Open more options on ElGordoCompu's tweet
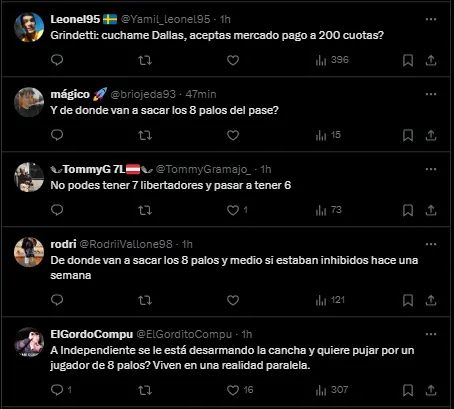Image resolution: width=454 pixels, height=409 pixels. coord(431,334)
